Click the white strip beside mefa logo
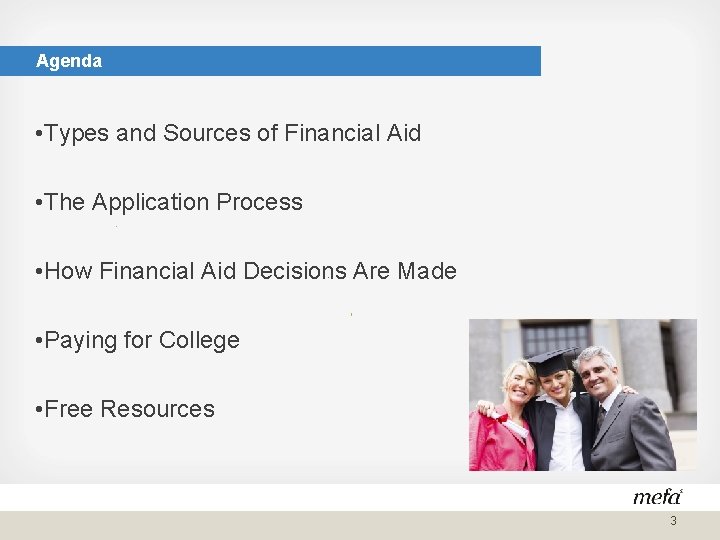The image size is (720, 540). [x=316, y=497]
